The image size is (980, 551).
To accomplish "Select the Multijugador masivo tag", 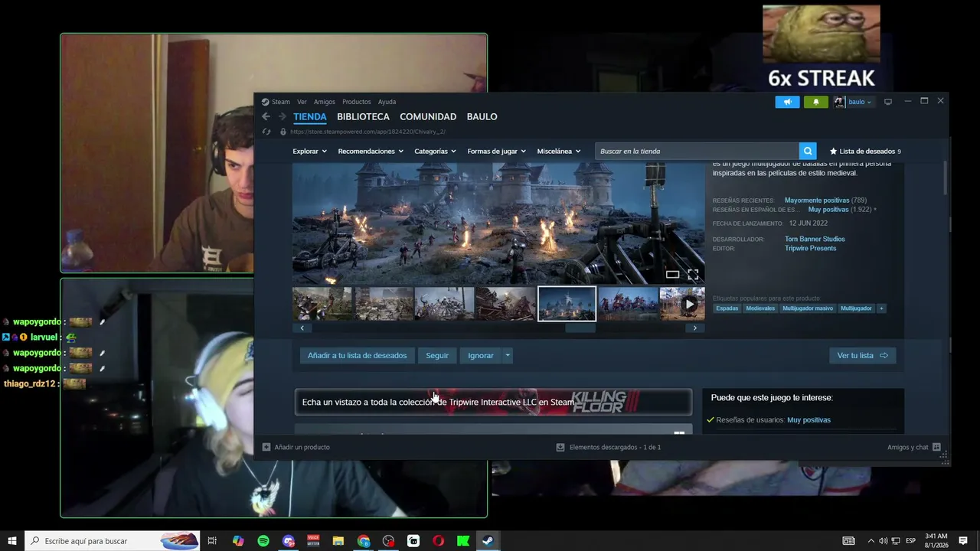I will tap(808, 308).
